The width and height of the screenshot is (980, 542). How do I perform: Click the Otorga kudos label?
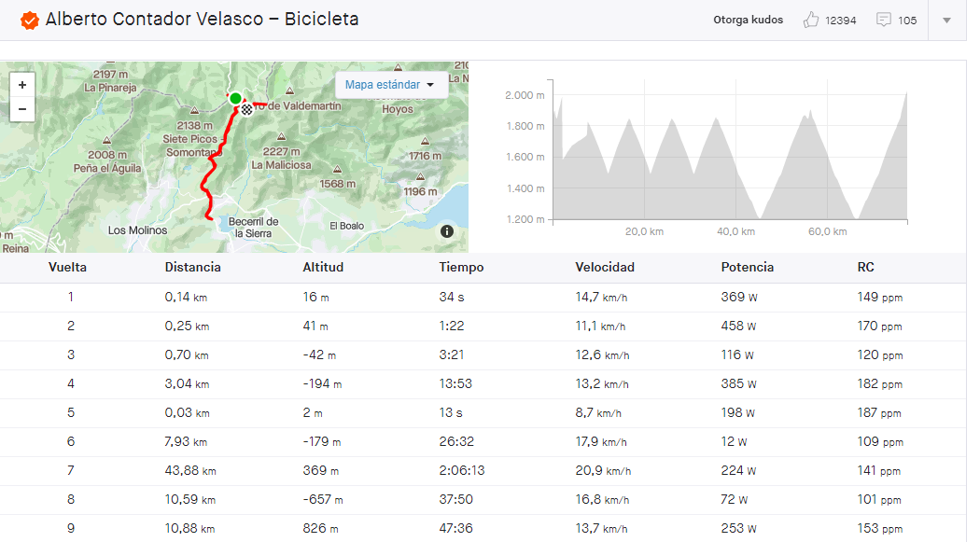(x=749, y=20)
